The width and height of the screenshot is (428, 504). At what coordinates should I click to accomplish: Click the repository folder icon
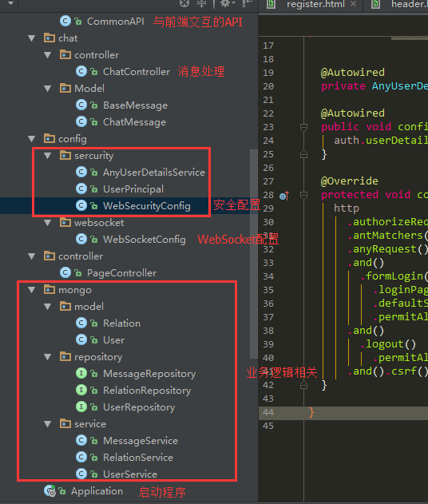[x=65, y=356]
